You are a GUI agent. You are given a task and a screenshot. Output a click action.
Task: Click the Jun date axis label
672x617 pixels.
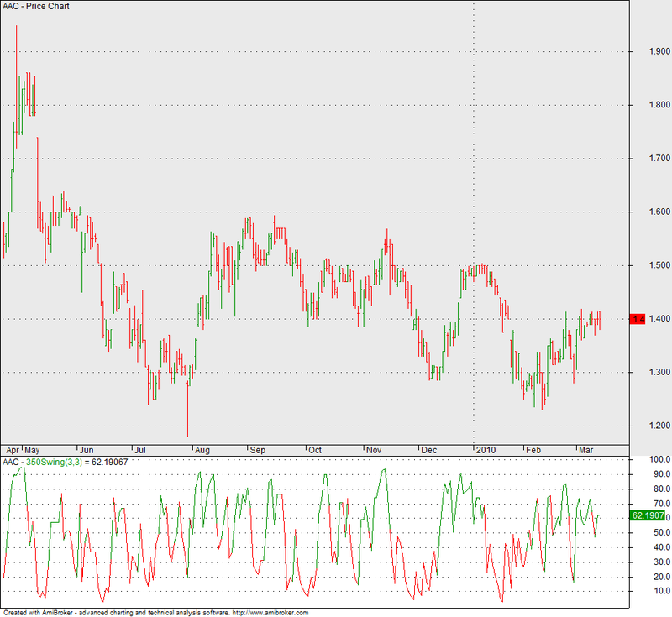pyautogui.click(x=87, y=450)
